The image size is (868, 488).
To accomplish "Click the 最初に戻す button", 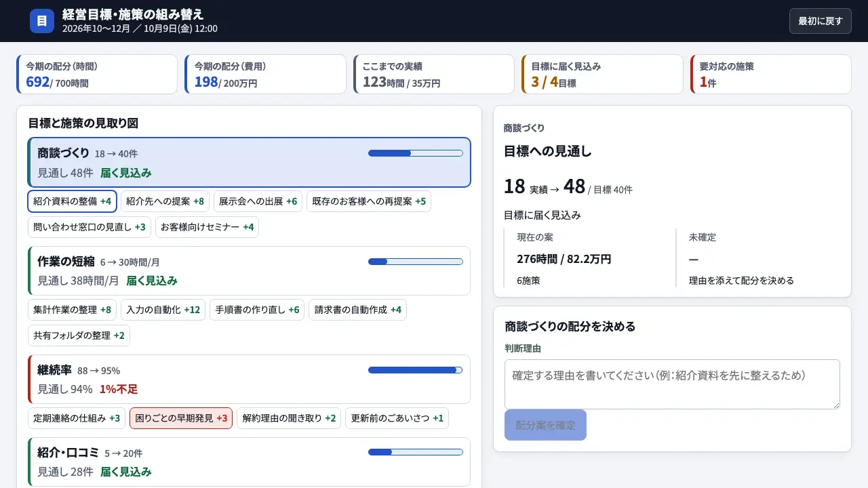I will 820,21.
